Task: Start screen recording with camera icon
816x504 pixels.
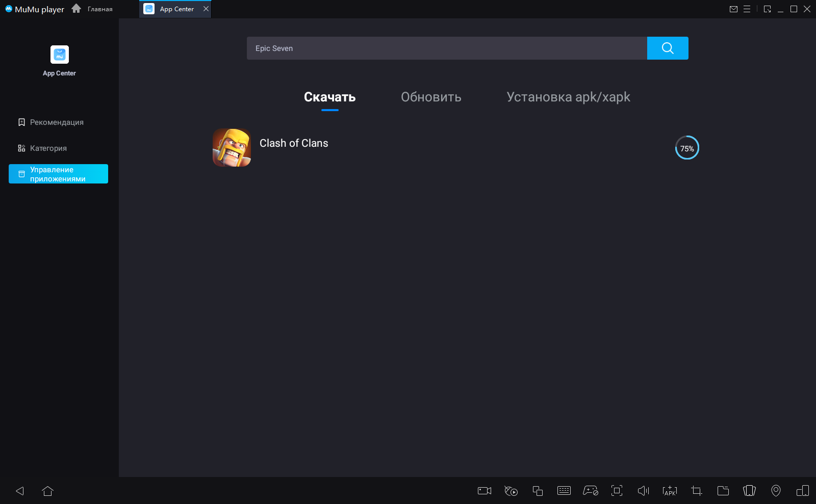Action: 484,491
